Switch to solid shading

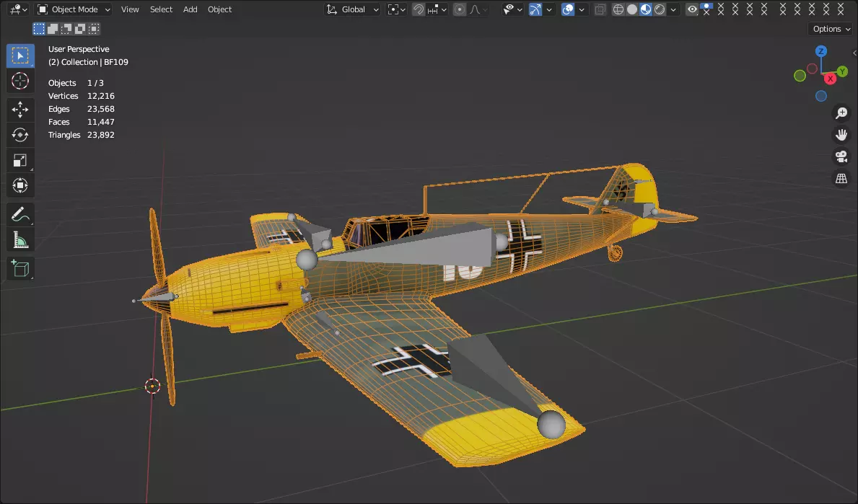632,9
